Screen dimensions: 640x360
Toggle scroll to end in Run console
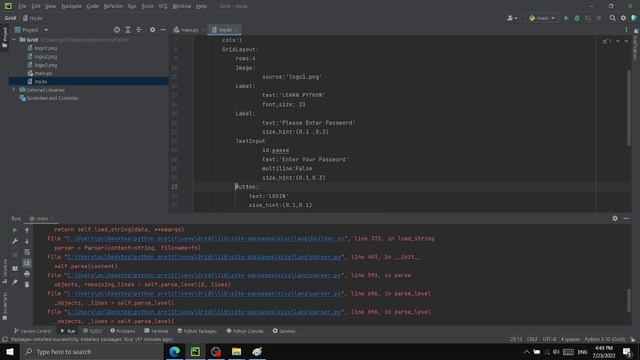pos(27,263)
